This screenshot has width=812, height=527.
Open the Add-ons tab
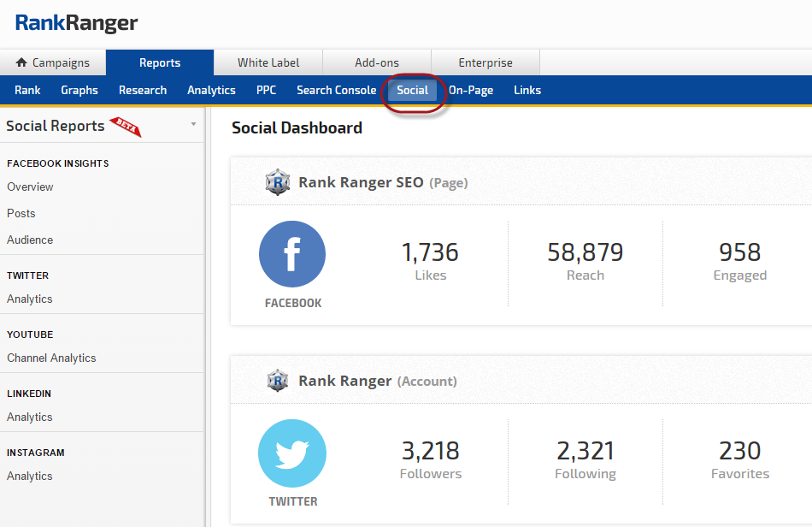pos(377,62)
